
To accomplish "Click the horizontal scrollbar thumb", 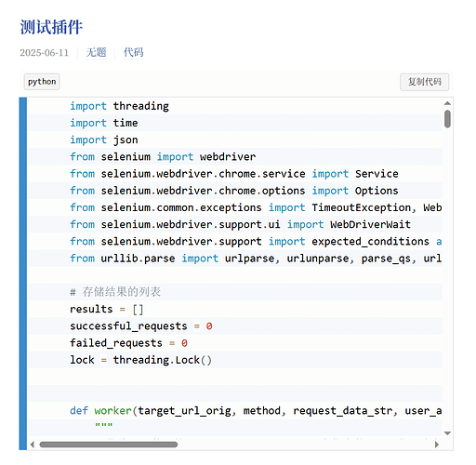I will click(109, 445).
